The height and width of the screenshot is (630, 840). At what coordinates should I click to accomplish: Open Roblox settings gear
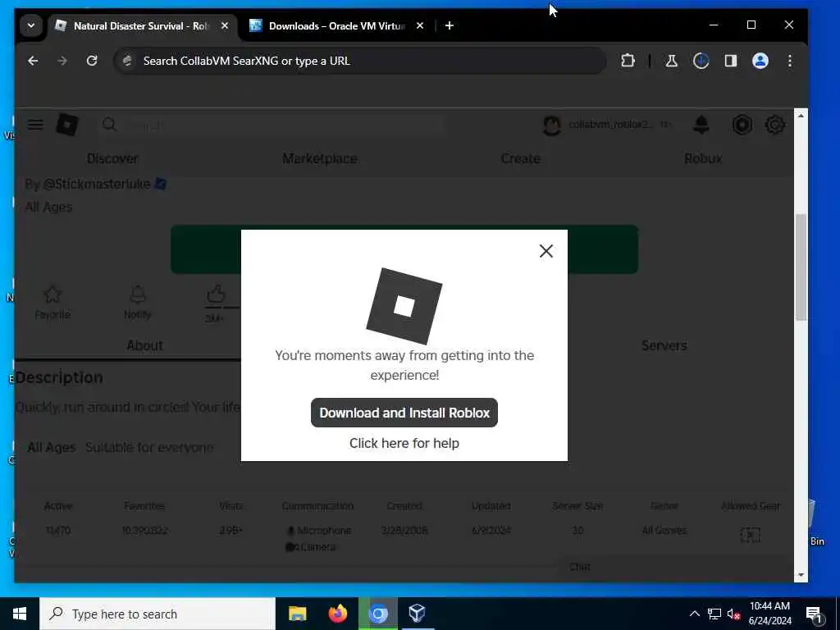tap(774, 125)
